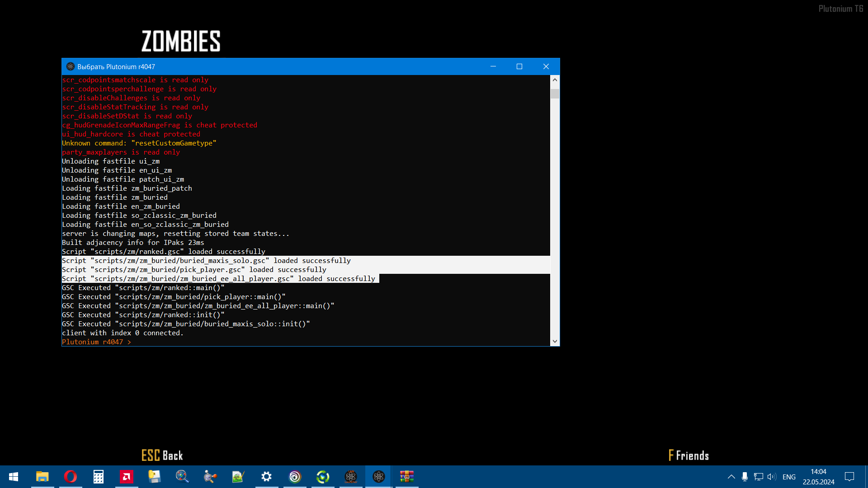Viewport: 868px width, 488px height.
Task: Show hidden tray icons chevron
Action: pyautogui.click(x=731, y=477)
